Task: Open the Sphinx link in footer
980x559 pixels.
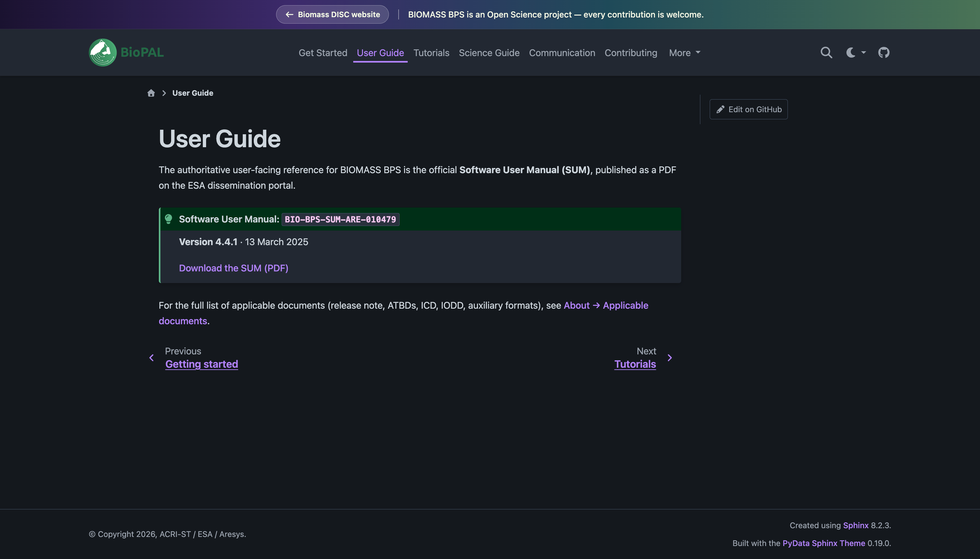Action: click(x=855, y=525)
